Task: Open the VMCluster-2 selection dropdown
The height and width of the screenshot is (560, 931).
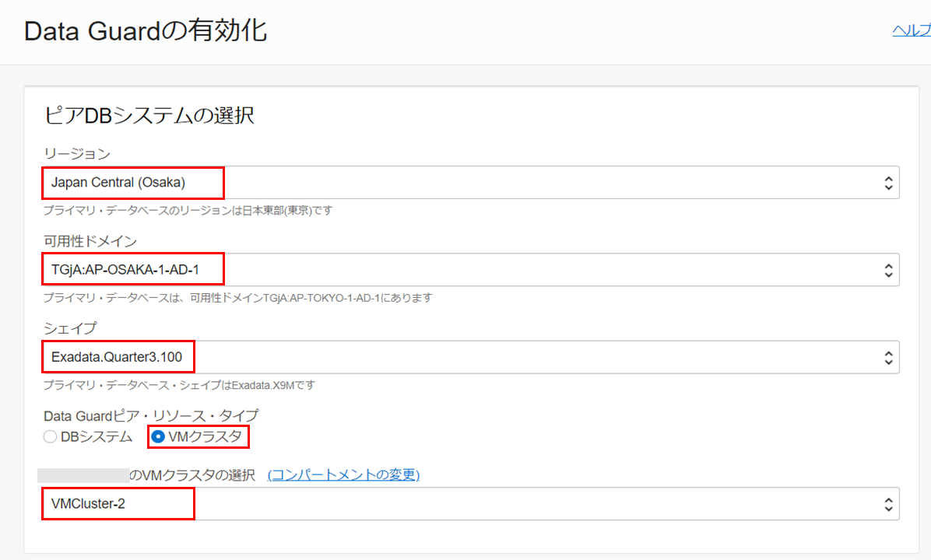Action: point(467,504)
